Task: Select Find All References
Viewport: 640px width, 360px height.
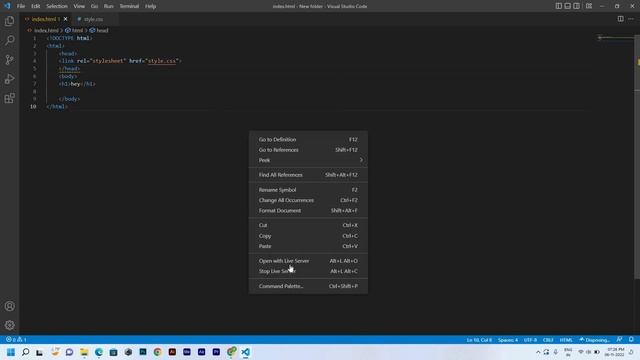Action: pos(308,175)
